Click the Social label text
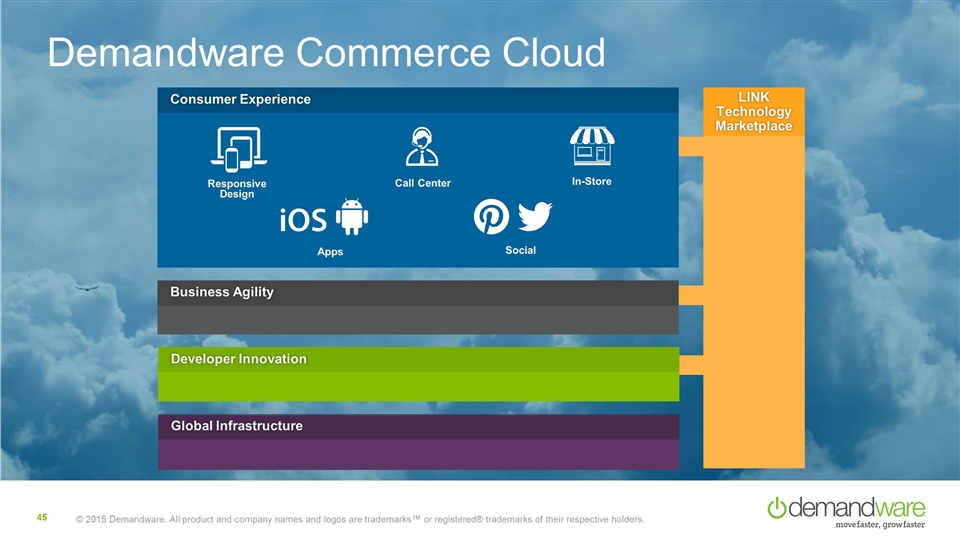Screen dimensions: 960x540 coord(521,250)
